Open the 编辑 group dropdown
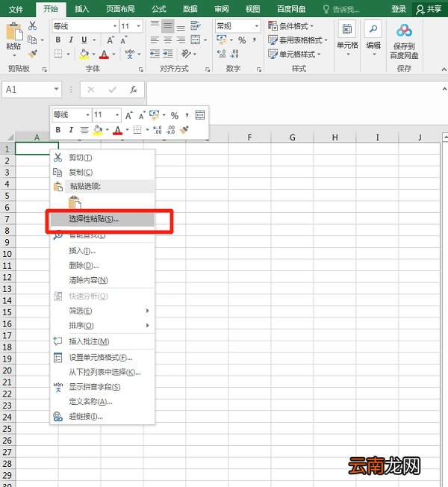Viewport: 448px width, 487px height. (x=374, y=54)
